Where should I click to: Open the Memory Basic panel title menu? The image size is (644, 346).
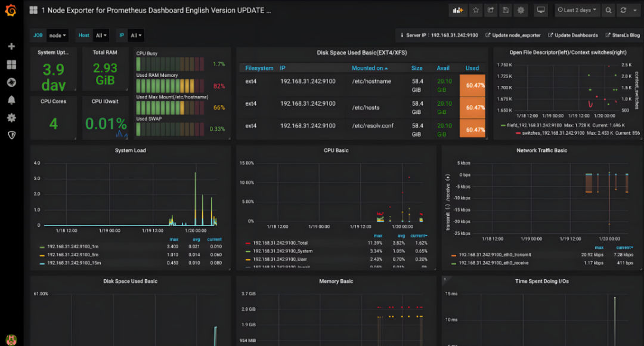click(x=336, y=282)
